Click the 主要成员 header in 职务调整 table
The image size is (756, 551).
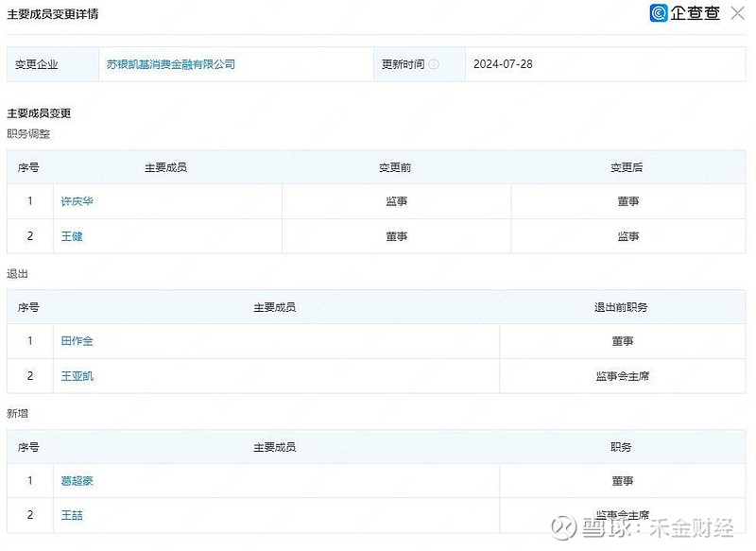point(166,167)
